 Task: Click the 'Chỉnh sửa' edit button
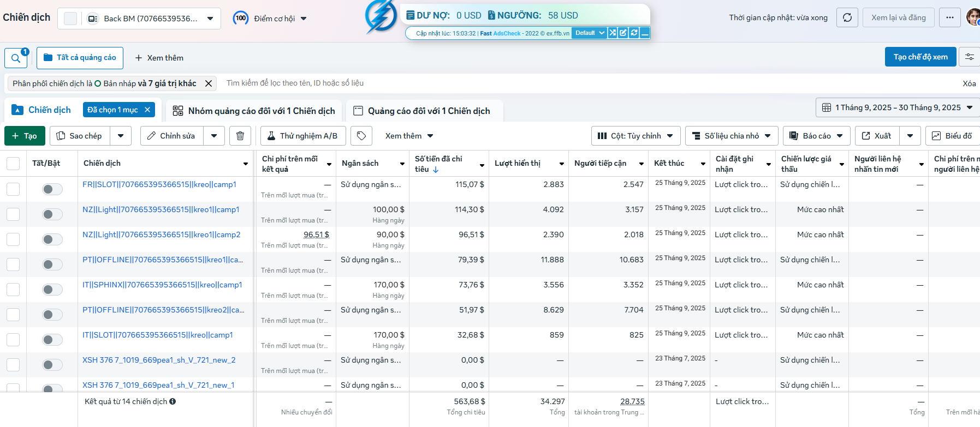coord(172,136)
